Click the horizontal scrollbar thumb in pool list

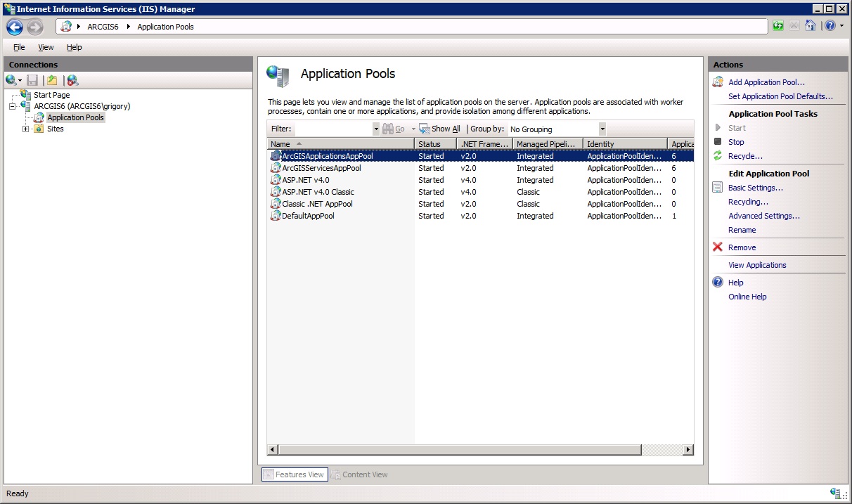(x=459, y=450)
